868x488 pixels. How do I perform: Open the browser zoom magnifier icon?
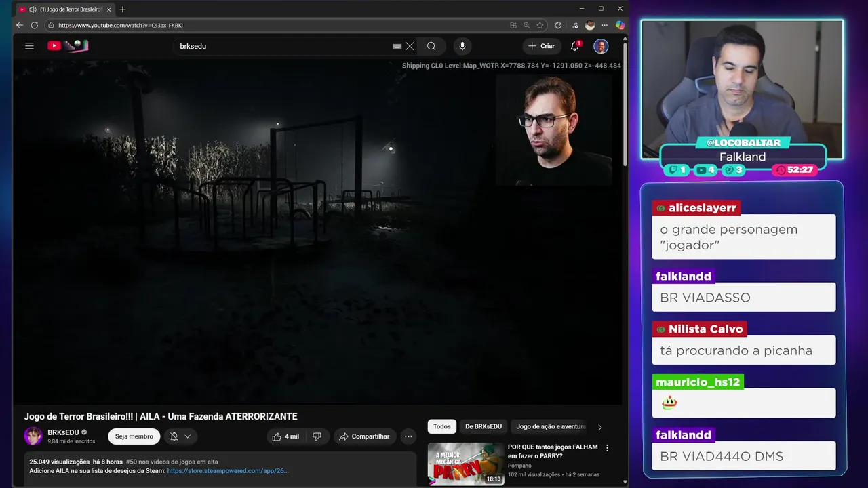click(527, 25)
